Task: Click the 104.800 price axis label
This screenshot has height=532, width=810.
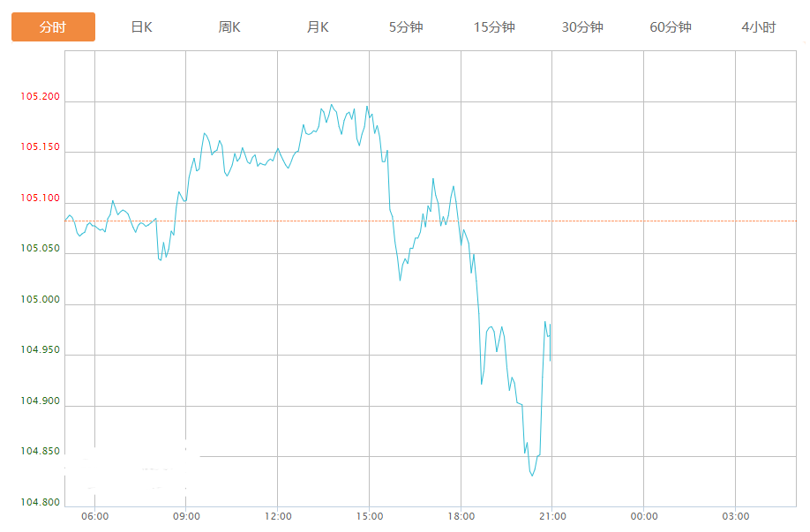Action: click(x=41, y=503)
